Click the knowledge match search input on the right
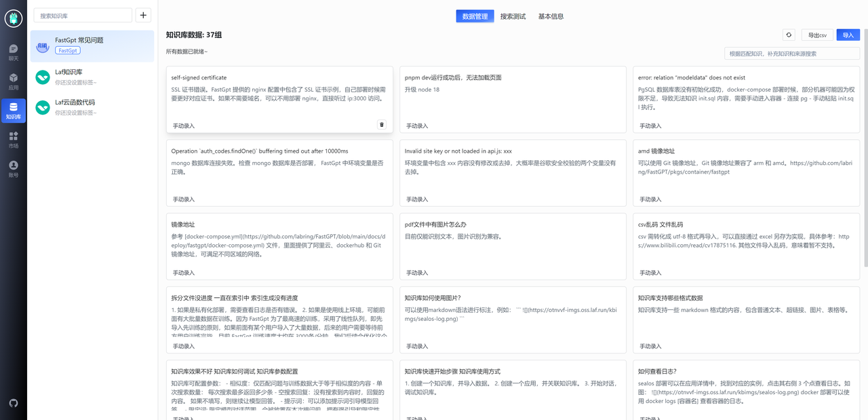This screenshot has width=868, height=420. point(791,52)
